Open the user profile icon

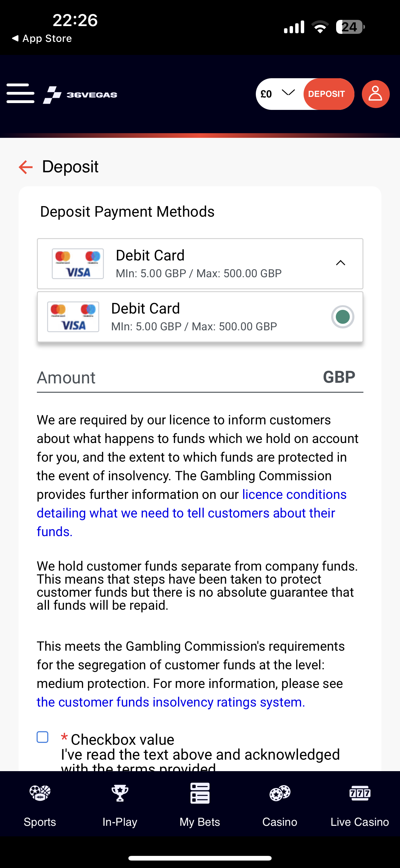[376, 94]
